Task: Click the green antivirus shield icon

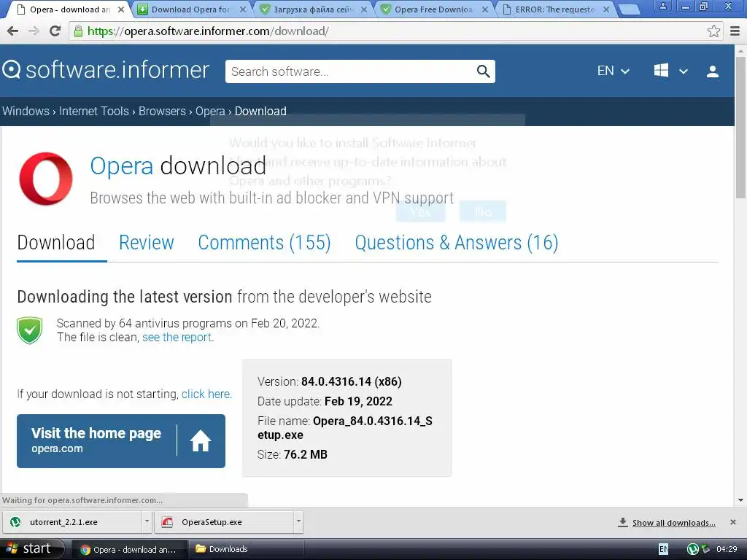Action: 29,330
